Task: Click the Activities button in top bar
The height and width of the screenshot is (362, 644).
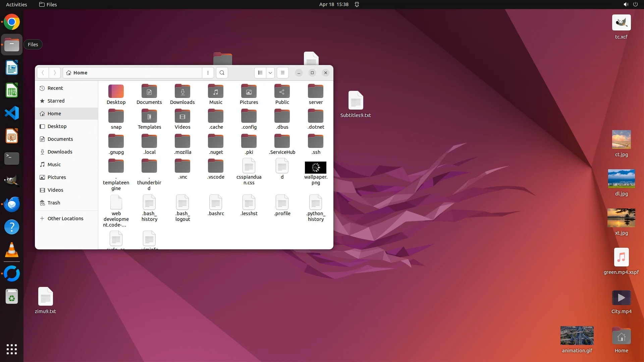Action: coord(16,4)
